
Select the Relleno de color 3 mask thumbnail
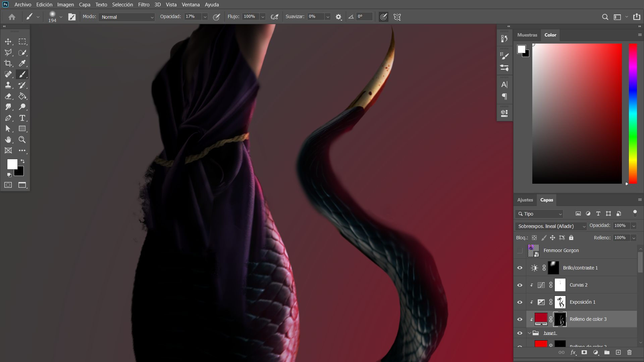click(x=560, y=319)
